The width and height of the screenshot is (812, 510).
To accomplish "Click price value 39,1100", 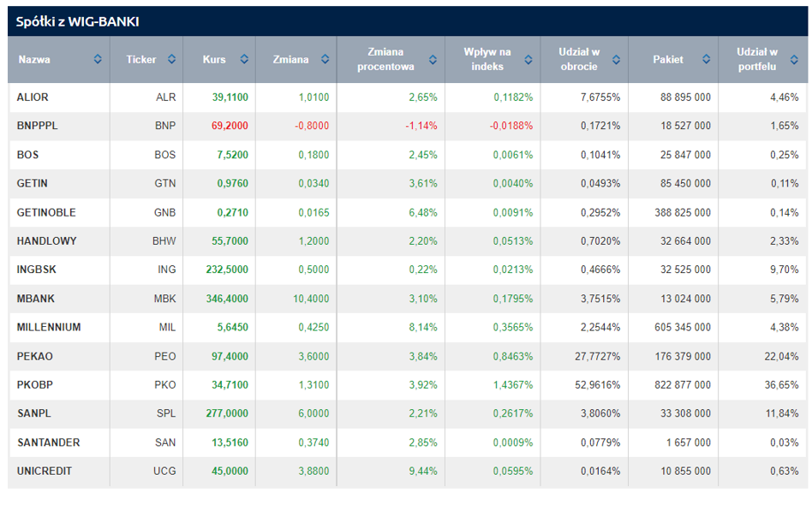I will click(x=230, y=98).
